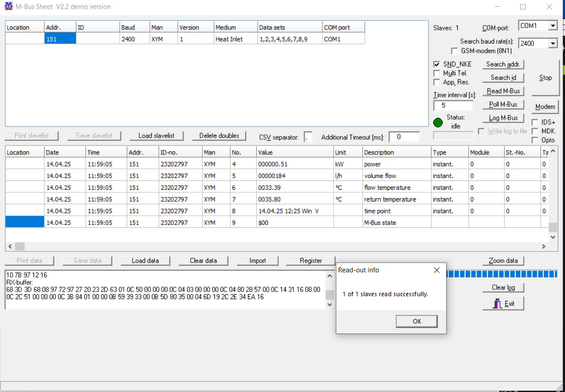
Task: Click the Clear data button
Action: click(x=203, y=261)
